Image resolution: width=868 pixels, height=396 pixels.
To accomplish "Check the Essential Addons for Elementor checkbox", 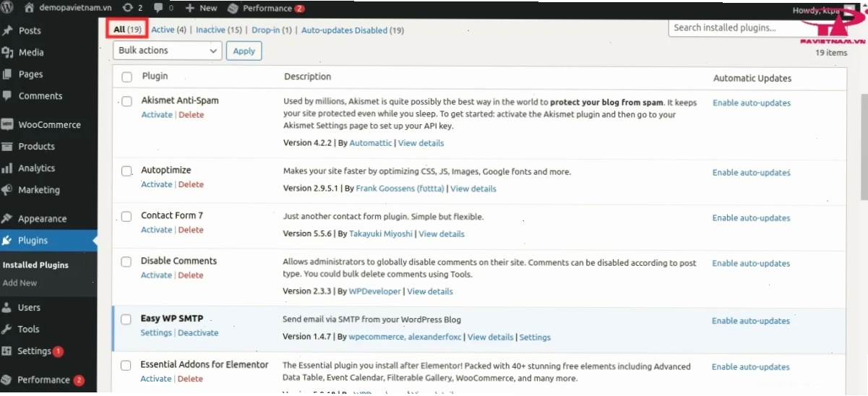I will tap(126, 365).
